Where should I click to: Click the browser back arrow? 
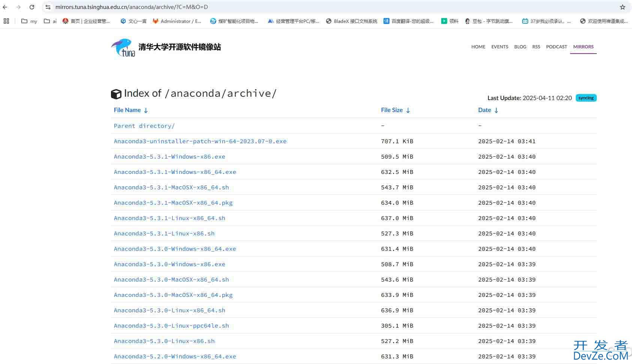point(5,7)
